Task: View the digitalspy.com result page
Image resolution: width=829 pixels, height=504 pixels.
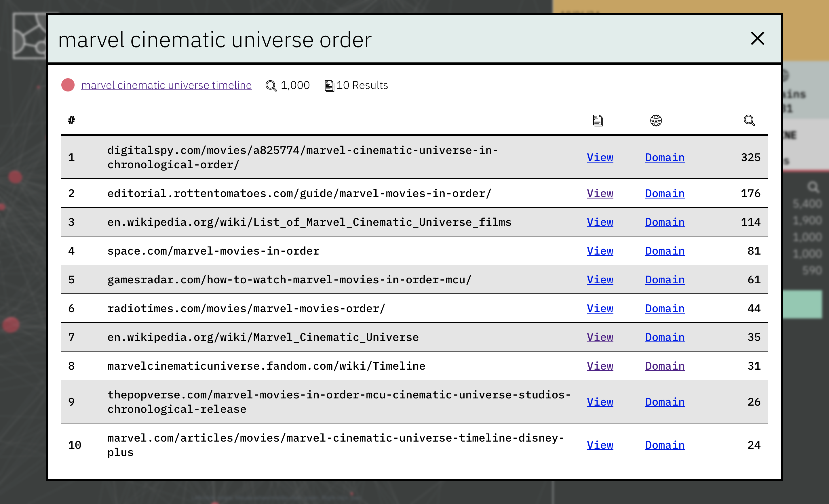Action: [600, 157]
